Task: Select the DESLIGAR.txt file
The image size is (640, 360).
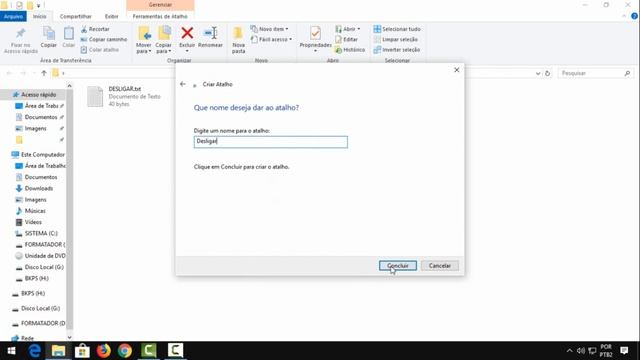Action: [x=124, y=96]
